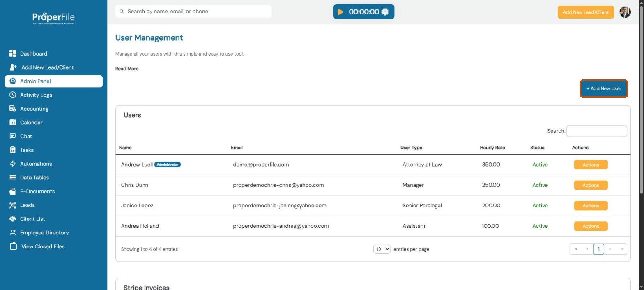Sort the table by Hourly Rate column
The height and width of the screenshot is (290, 644).
click(492, 148)
